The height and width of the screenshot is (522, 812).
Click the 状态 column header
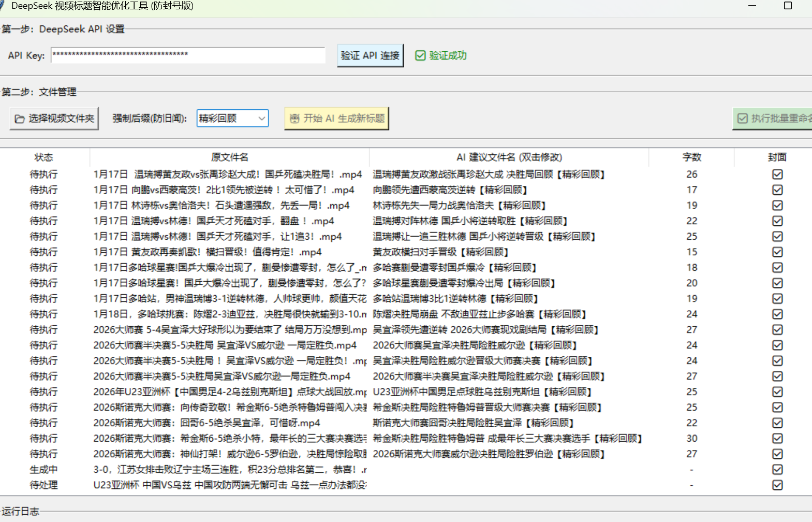tap(44, 157)
